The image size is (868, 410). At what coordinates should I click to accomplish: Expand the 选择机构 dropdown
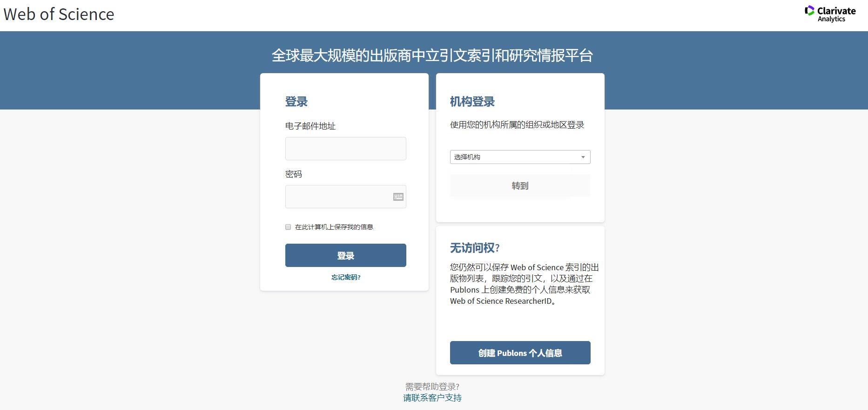(x=520, y=157)
